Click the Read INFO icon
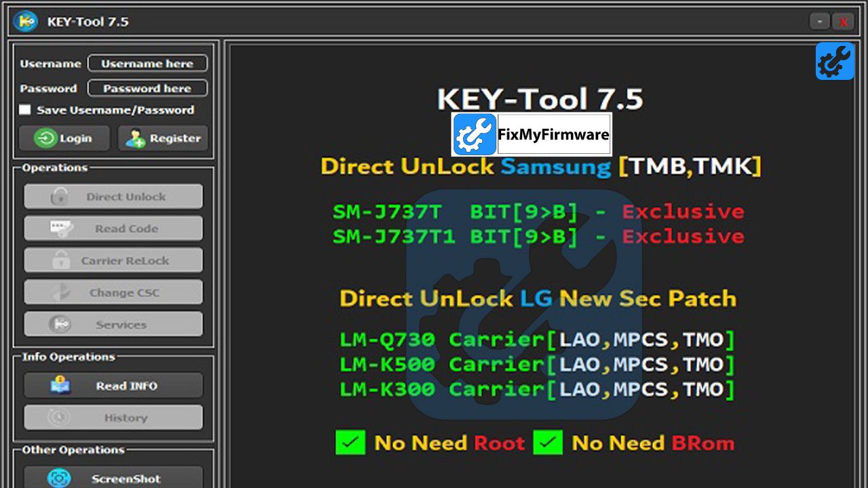Viewport: 868px width, 488px height. pyautogui.click(x=60, y=386)
